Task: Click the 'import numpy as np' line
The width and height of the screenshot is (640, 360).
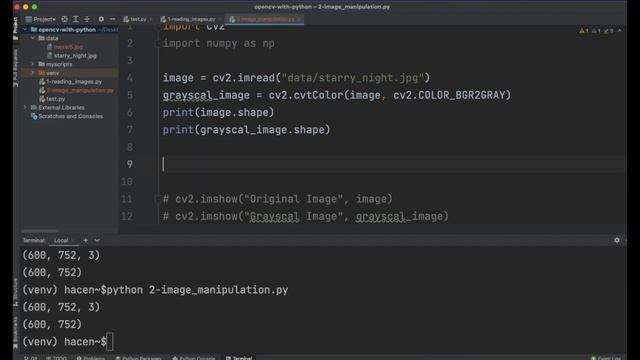Action: point(219,43)
